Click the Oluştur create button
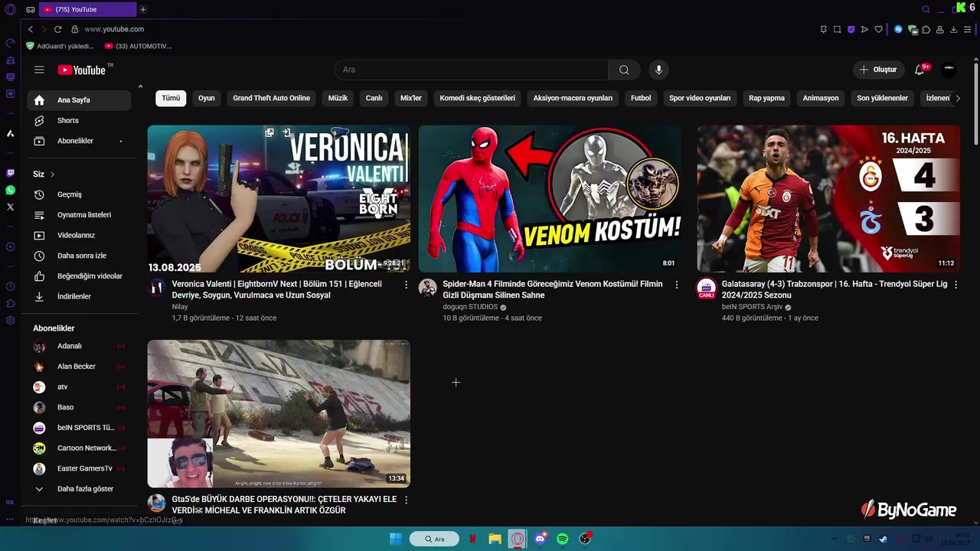 click(x=878, y=70)
